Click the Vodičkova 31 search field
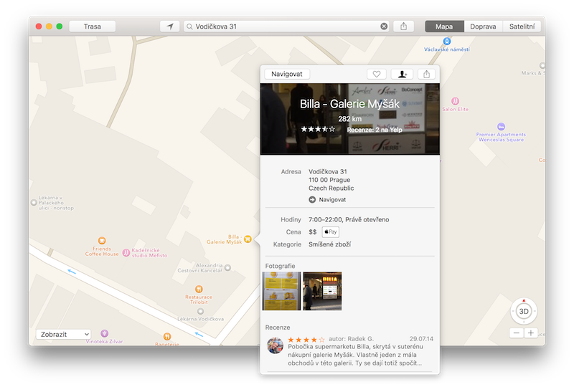The image size is (574, 392). [286, 27]
